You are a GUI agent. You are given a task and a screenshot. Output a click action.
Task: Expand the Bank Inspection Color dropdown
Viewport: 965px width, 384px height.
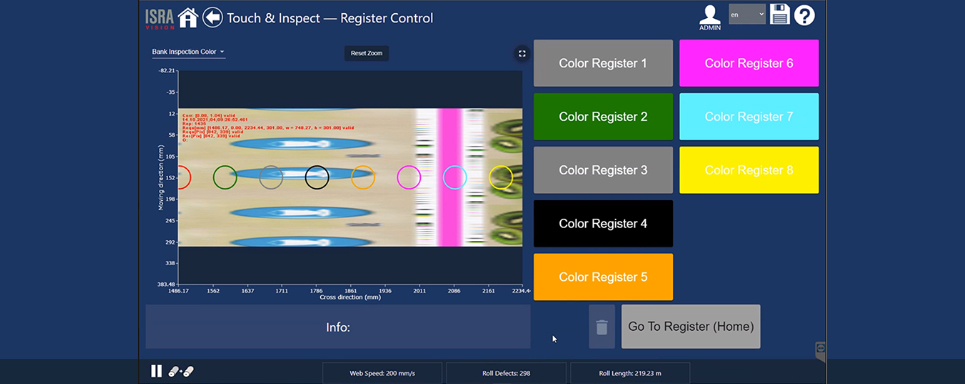[x=188, y=52]
